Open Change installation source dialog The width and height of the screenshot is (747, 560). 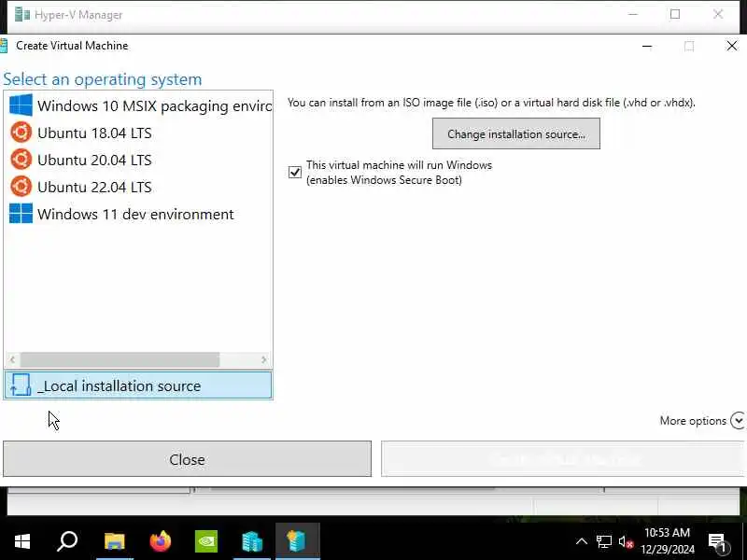(516, 133)
